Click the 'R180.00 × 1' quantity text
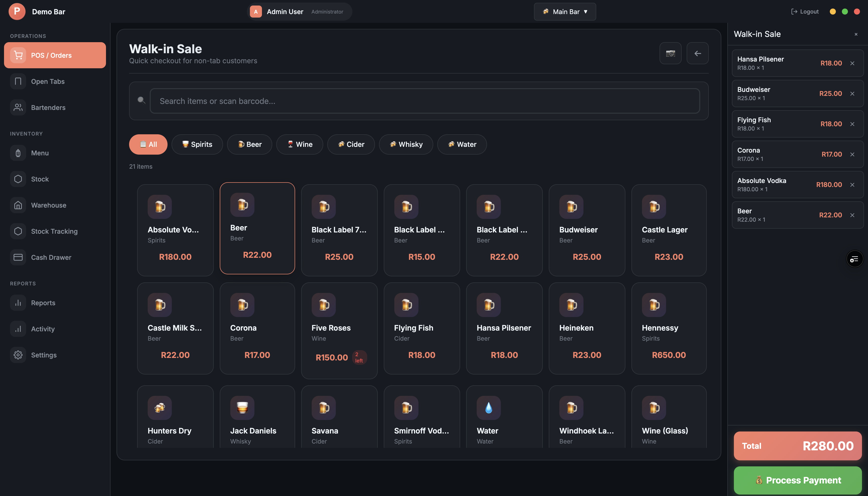 pos(752,190)
